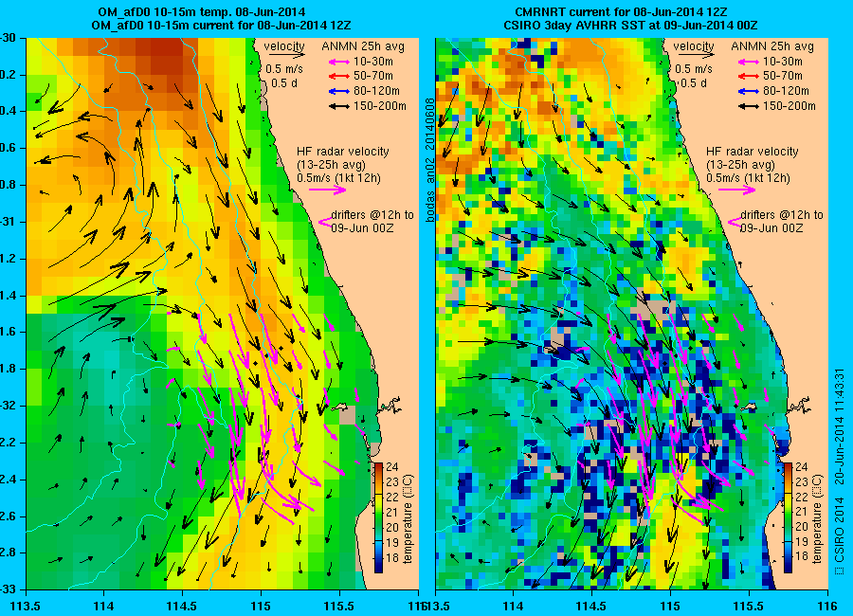Click left color bar tick label '21'
The width and height of the screenshot is (853, 616).
[x=391, y=512]
